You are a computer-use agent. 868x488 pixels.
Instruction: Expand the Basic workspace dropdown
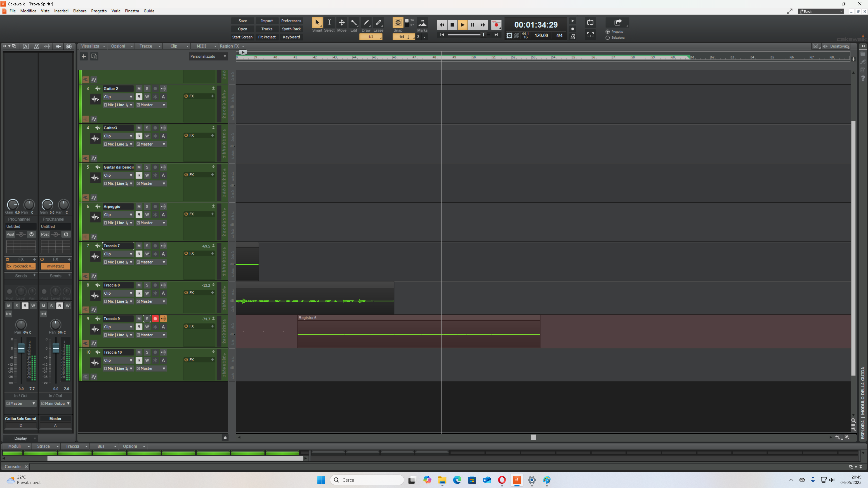pos(821,12)
